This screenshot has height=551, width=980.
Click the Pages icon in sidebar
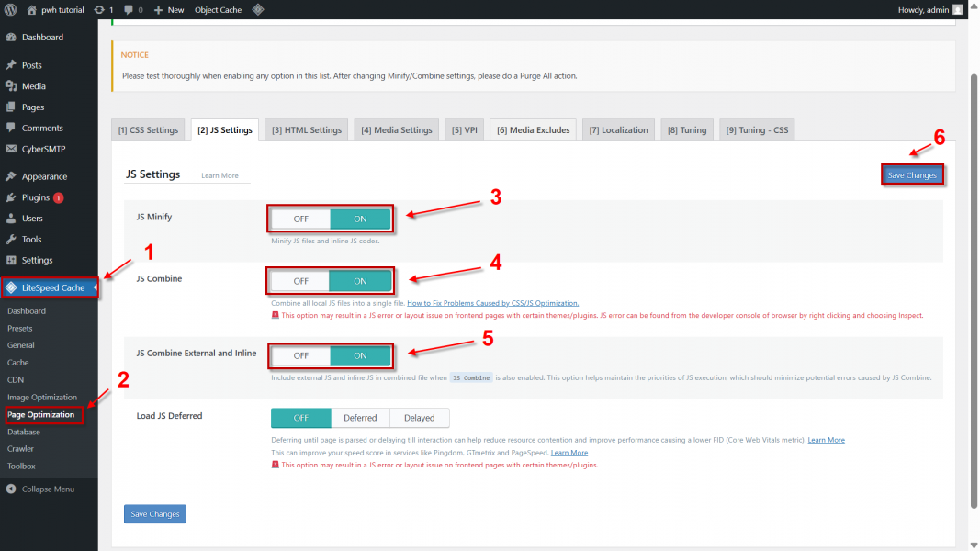pyautogui.click(x=11, y=107)
